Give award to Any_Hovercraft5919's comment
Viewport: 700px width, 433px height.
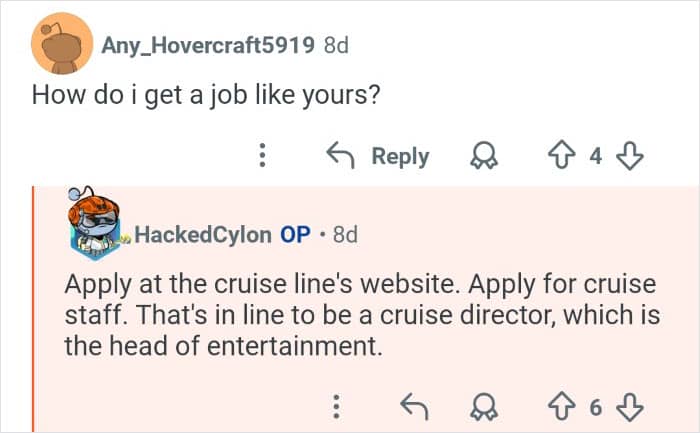pos(484,156)
